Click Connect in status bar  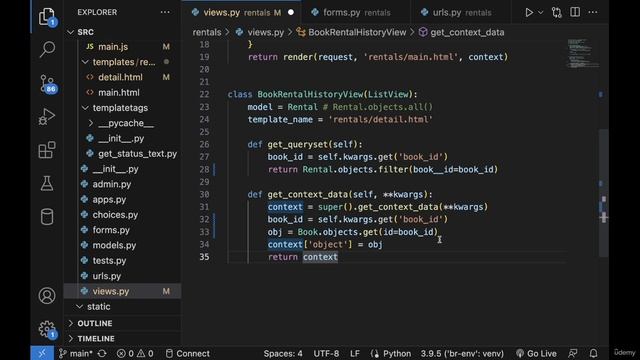tap(188, 353)
